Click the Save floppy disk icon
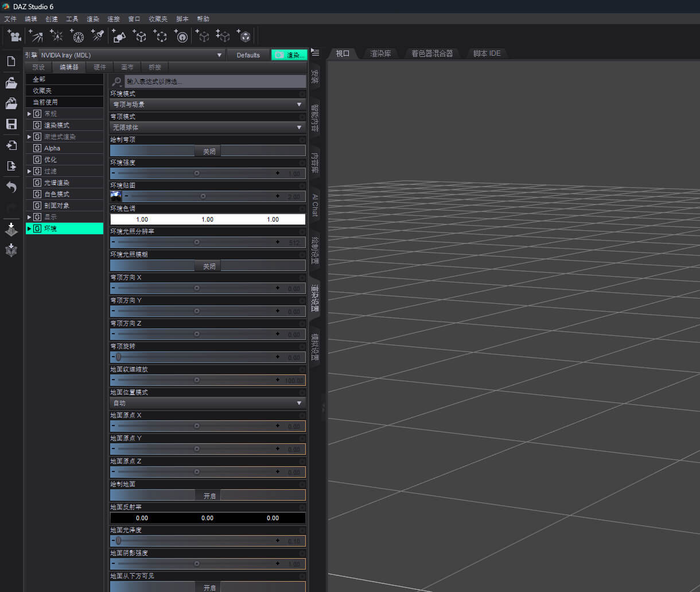The height and width of the screenshot is (592, 700). click(x=11, y=124)
